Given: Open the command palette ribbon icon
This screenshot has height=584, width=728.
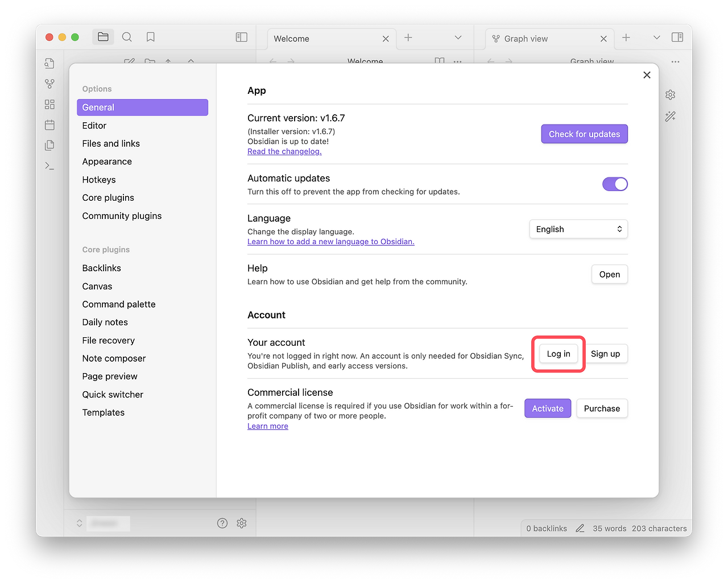Looking at the screenshot, I should tap(49, 166).
